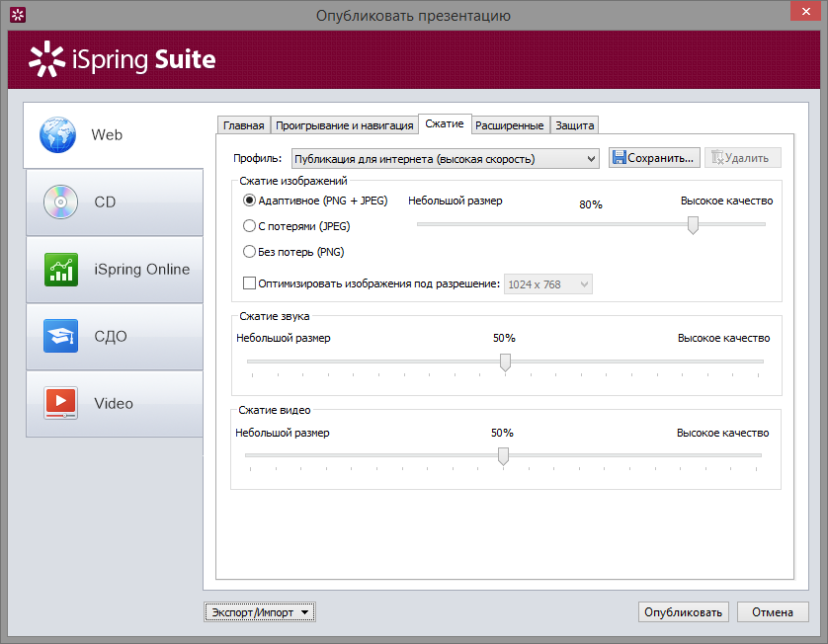Click the Сжатие видео slider thumb
This screenshot has height=644, width=828.
(x=503, y=456)
